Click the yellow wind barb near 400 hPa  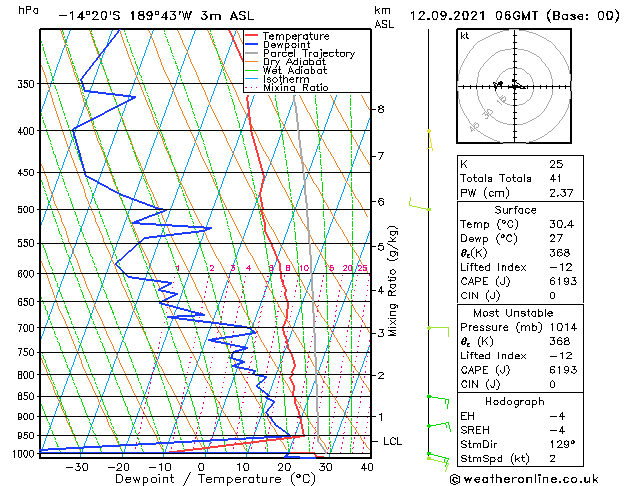(430, 140)
